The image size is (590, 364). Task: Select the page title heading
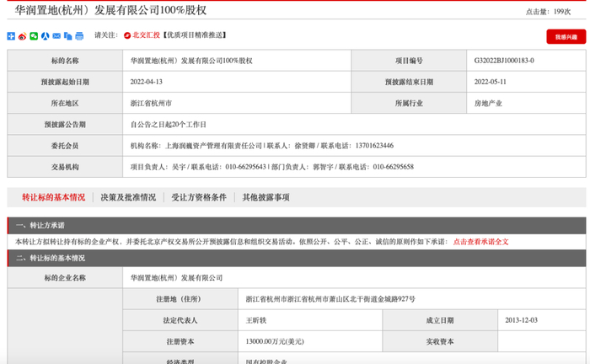pos(110,10)
